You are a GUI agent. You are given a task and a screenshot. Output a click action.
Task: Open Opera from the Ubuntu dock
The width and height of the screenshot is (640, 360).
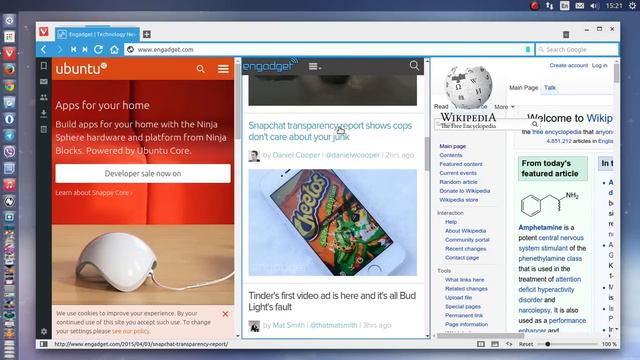pyautogui.click(x=9, y=119)
